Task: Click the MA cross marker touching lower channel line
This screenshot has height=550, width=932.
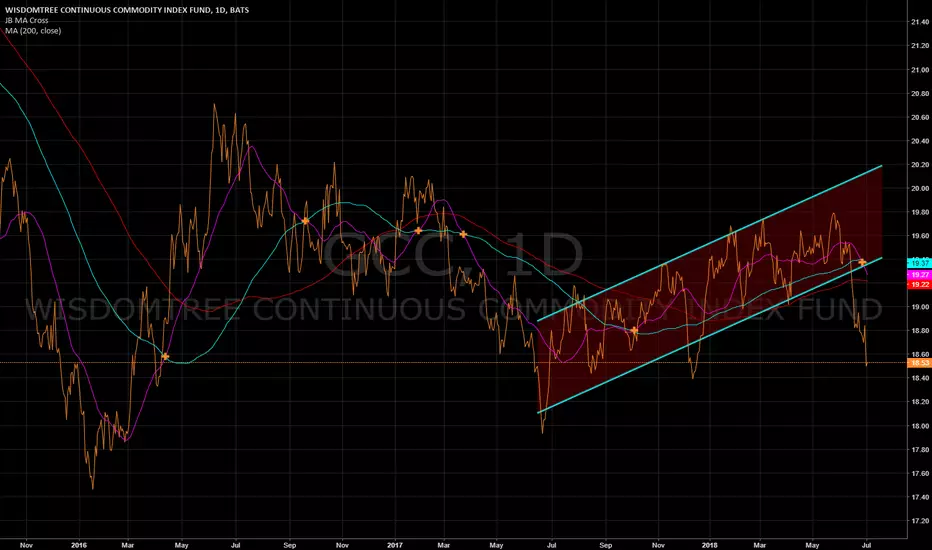Action: (862, 262)
